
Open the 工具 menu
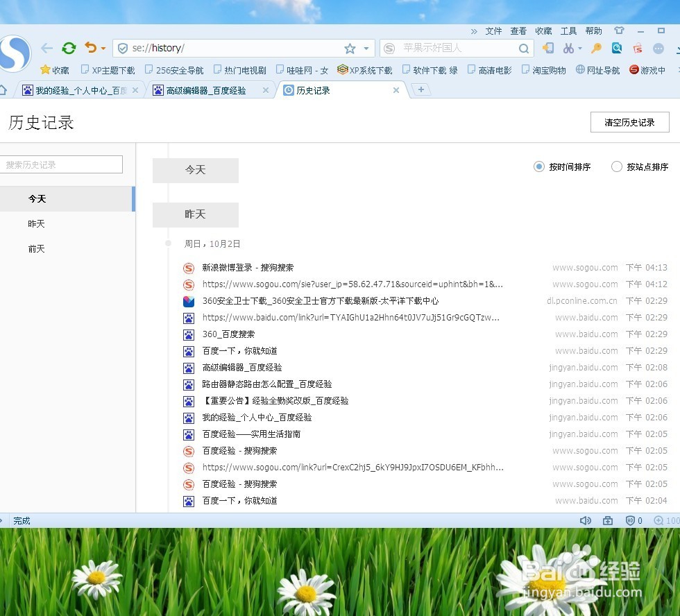[568, 31]
